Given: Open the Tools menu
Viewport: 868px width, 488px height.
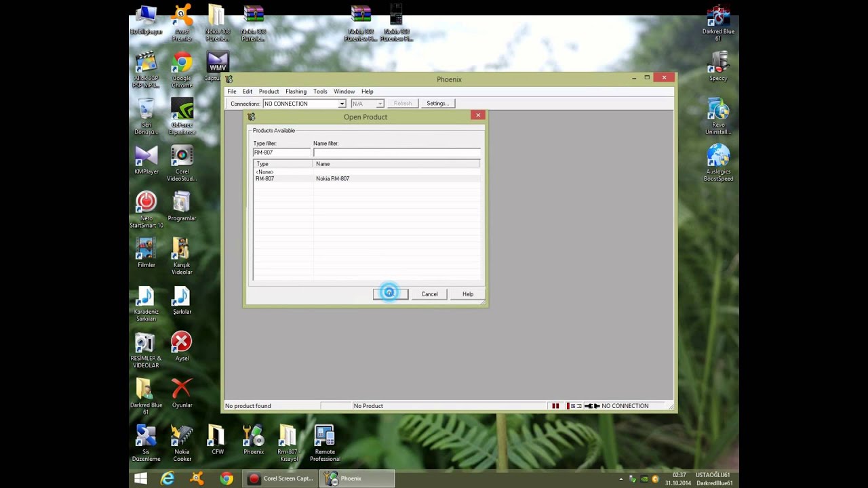Looking at the screenshot, I should [x=320, y=91].
